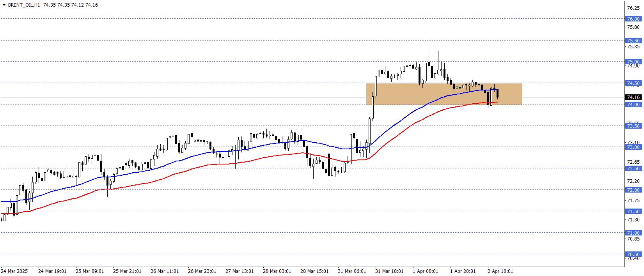Image resolution: width=644 pixels, height=276 pixels.
Task: Click the 1 Apr 08:01 time label
Action: point(426,271)
